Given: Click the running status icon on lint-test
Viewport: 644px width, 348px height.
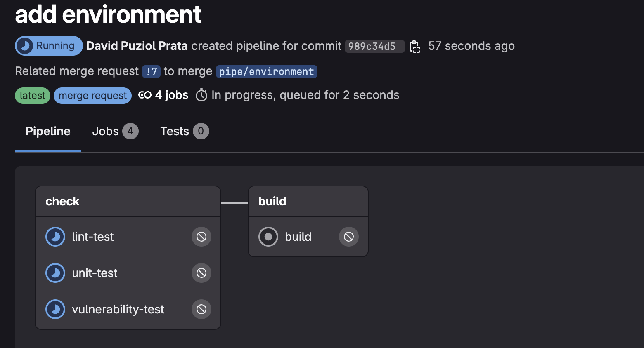Looking at the screenshot, I should [55, 237].
